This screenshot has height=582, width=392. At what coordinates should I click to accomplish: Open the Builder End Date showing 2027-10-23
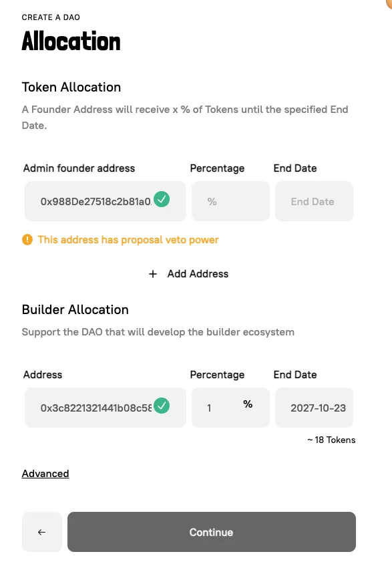coord(314,407)
